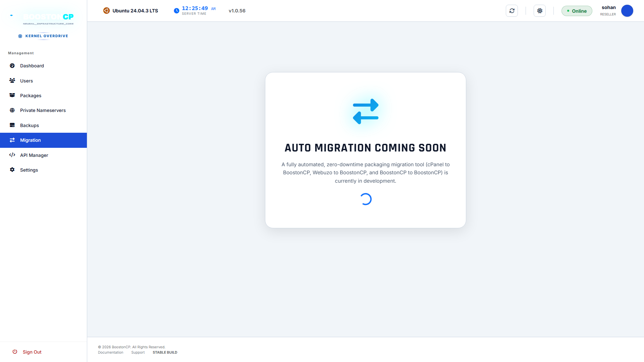Open the Users menu item
Screen dimensions: 644x362
point(44,80)
